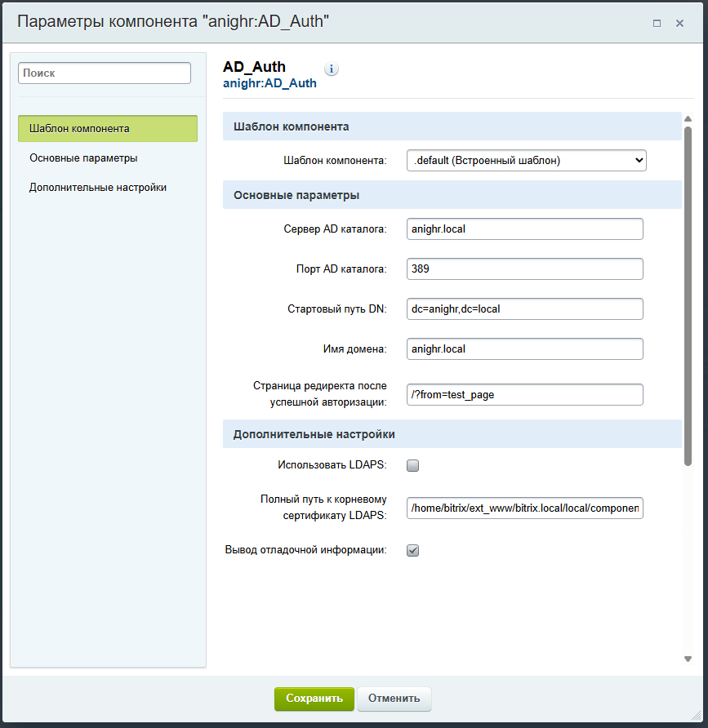
Task: Click the redirect page field with /?from=test_page
Action: (525, 394)
